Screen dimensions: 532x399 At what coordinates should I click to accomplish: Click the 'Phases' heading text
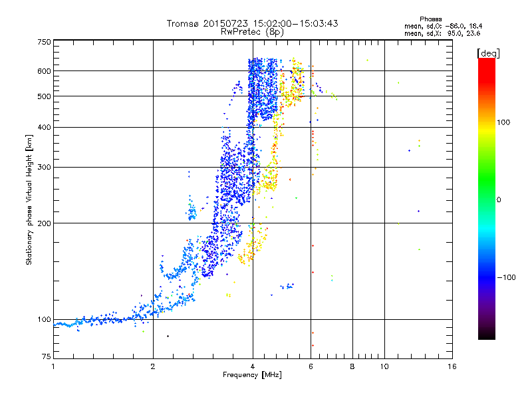[430, 19]
